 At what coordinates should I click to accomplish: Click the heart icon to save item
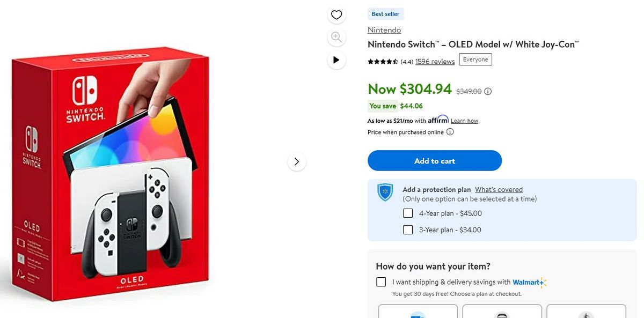pyautogui.click(x=336, y=14)
